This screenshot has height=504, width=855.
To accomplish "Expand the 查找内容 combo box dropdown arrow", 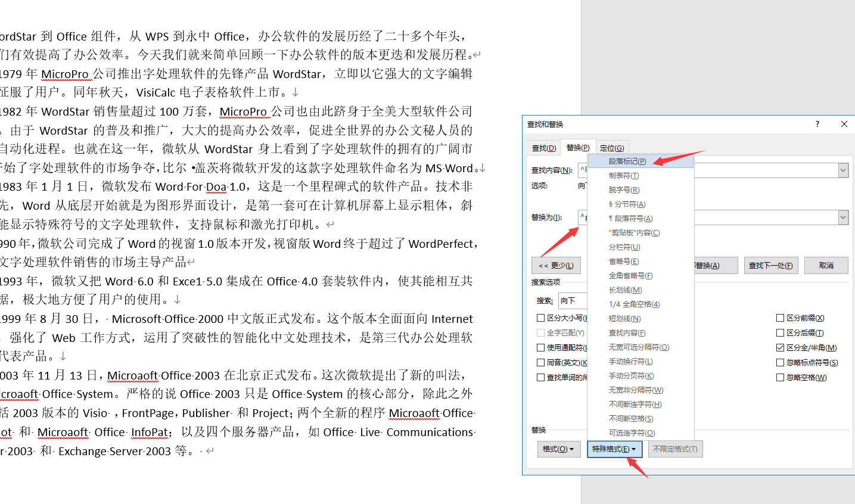I will tap(843, 170).
